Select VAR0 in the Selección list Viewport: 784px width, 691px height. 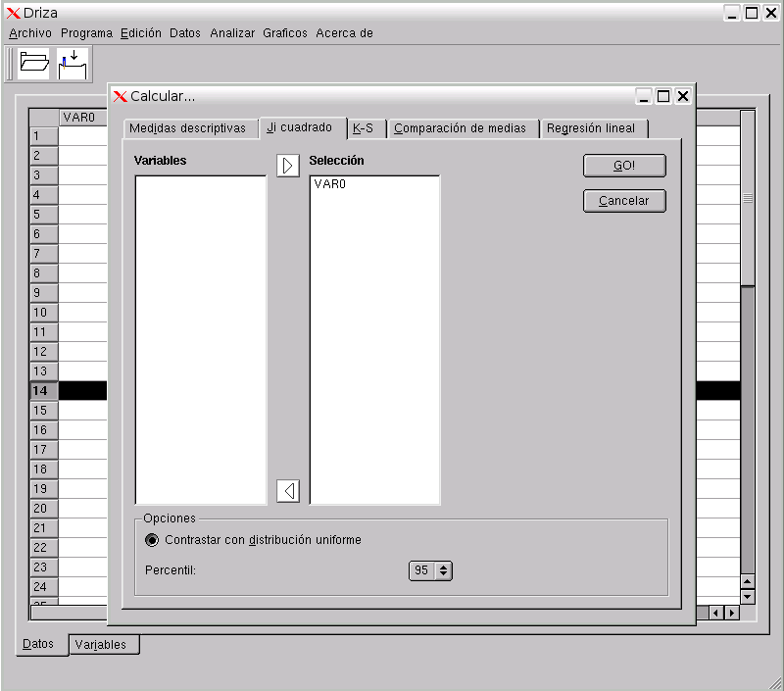tap(330, 184)
